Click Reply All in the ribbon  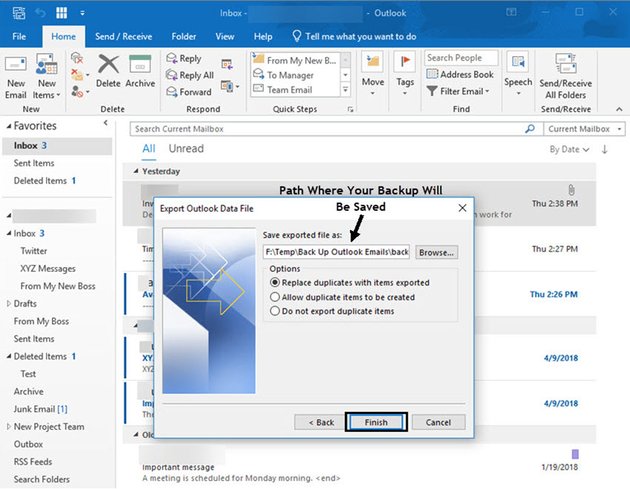click(x=190, y=75)
